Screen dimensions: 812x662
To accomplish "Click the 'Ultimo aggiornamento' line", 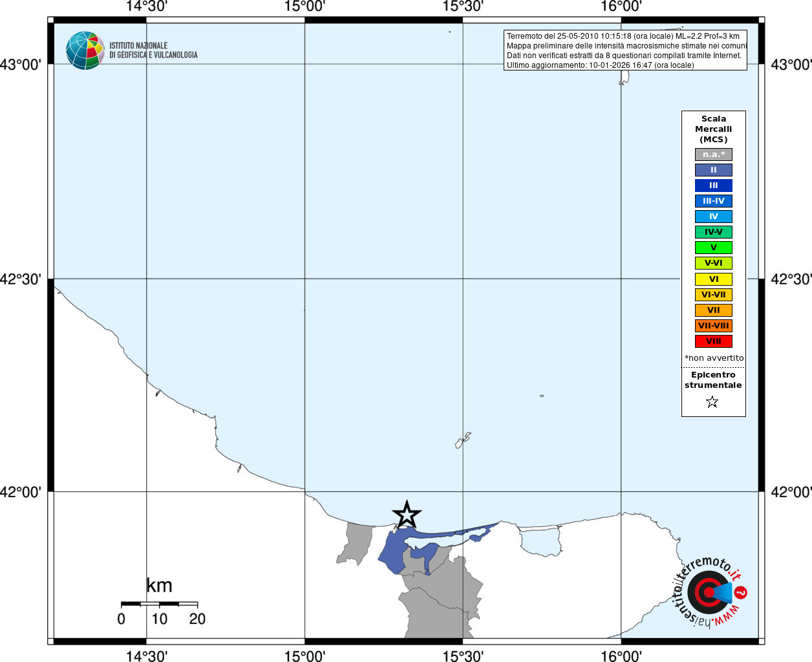I will point(600,65).
